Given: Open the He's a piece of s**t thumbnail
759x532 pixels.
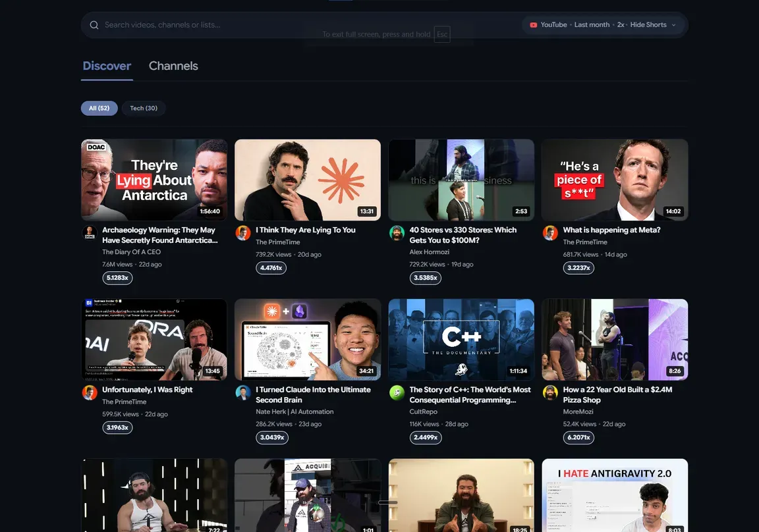Looking at the screenshot, I should (615, 180).
